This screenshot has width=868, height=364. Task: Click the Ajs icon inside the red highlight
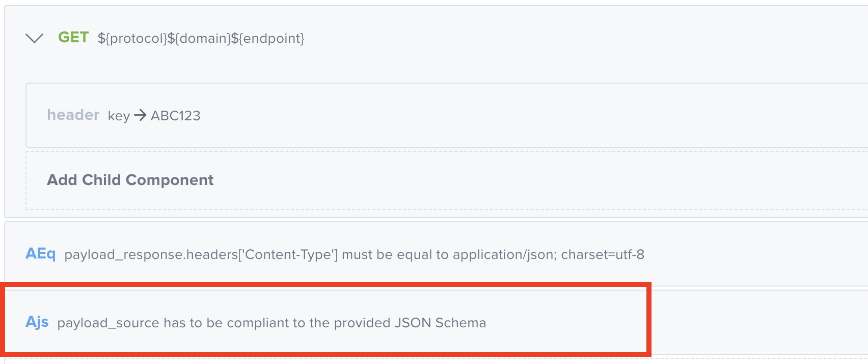(x=37, y=322)
